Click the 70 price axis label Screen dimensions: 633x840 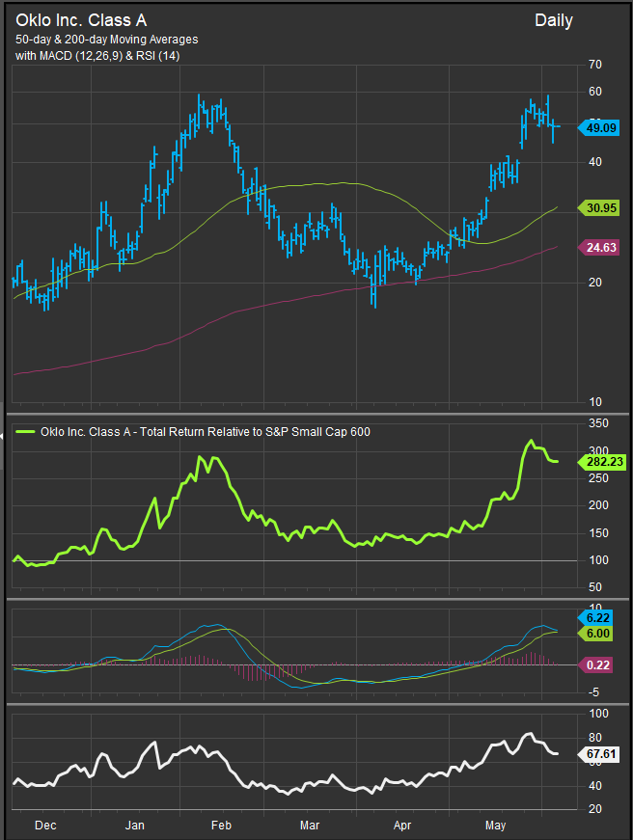[595, 65]
